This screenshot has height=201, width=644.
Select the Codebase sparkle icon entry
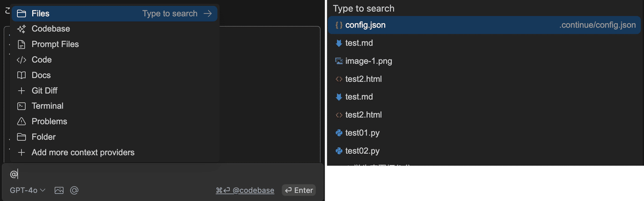coord(21,28)
